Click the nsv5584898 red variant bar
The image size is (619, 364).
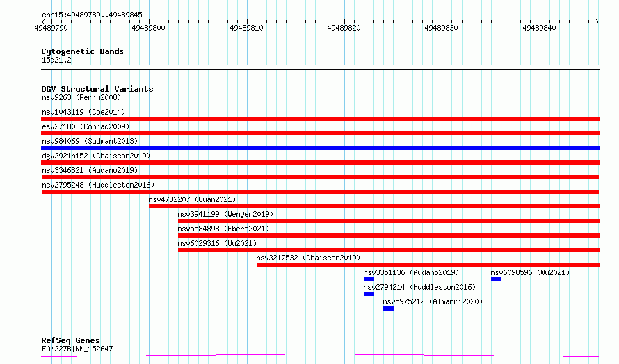coord(389,235)
